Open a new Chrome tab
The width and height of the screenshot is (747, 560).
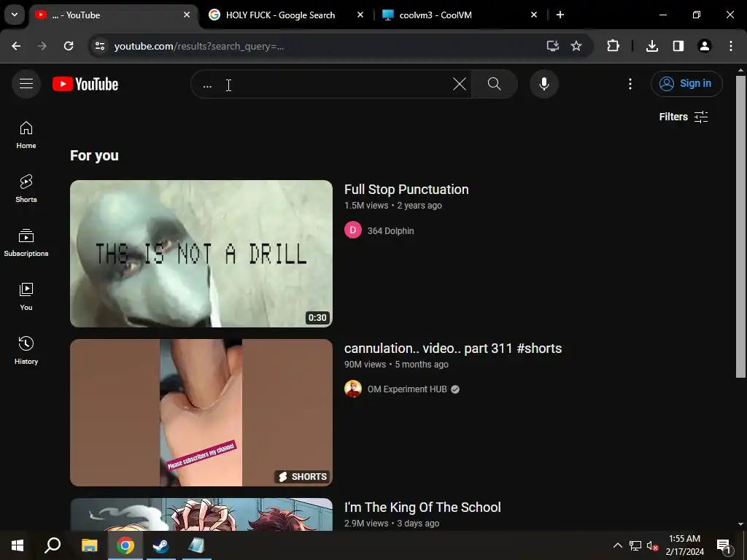pos(560,15)
